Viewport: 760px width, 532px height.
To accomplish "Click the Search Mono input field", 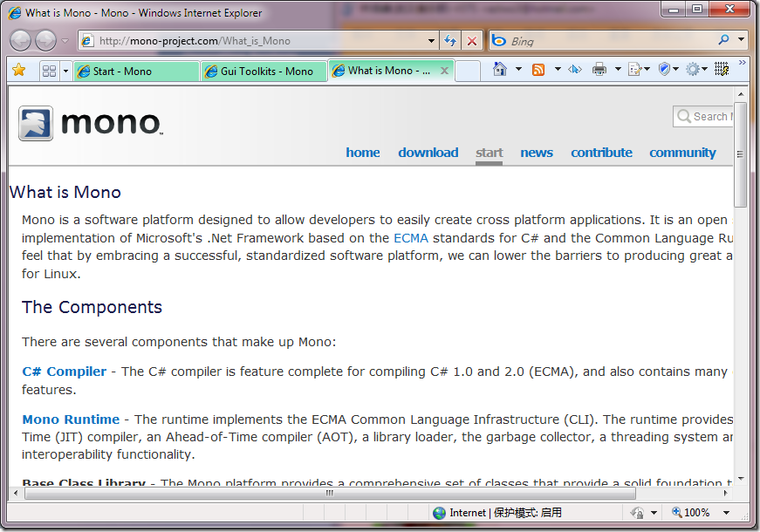I will pyautogui.click(x=703, y=116).
